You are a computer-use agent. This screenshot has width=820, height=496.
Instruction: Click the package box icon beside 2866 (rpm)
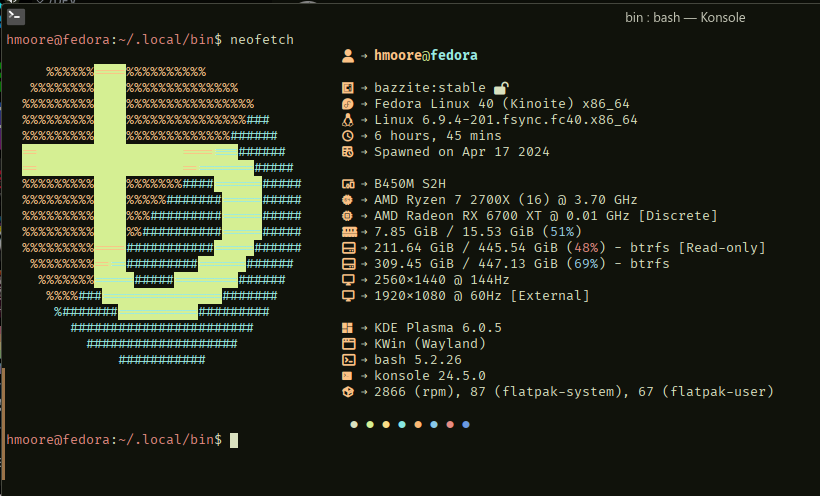point(348,392)
